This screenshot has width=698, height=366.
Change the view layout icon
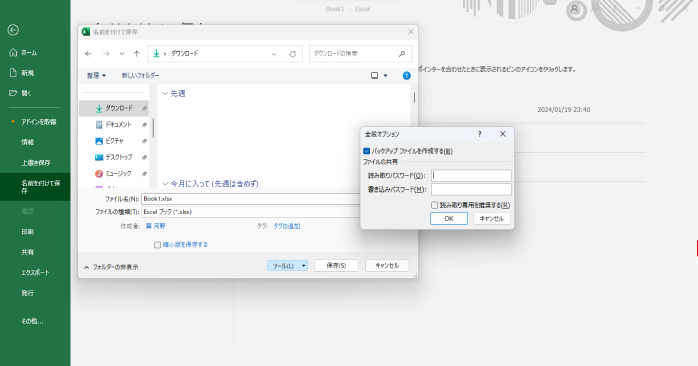374,76
